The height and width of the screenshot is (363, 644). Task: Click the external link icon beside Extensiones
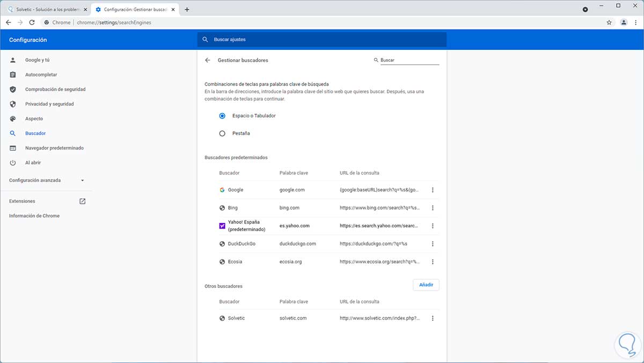tap(82, 201)
